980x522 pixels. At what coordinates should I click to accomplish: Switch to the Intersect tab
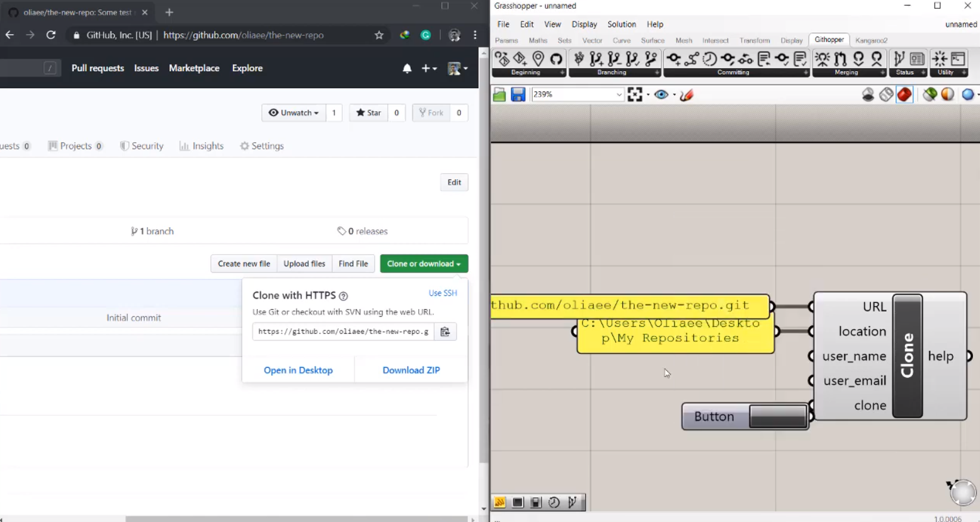(715, 40)
